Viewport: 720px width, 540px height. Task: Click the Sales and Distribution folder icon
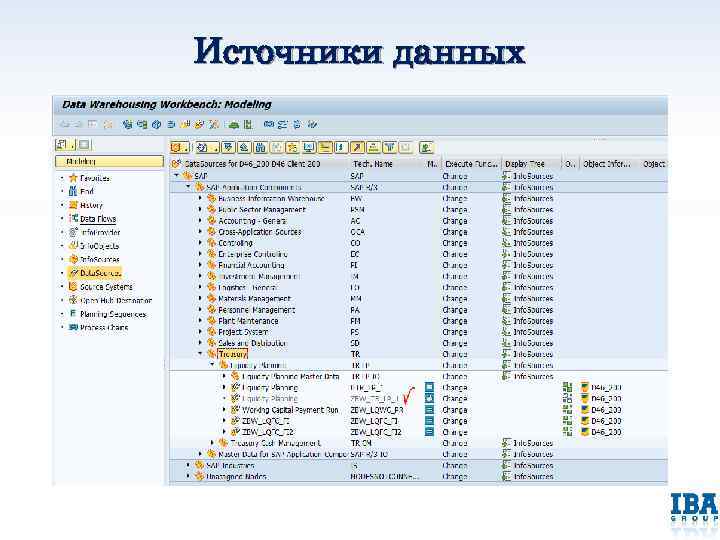[x=211, y=343]
